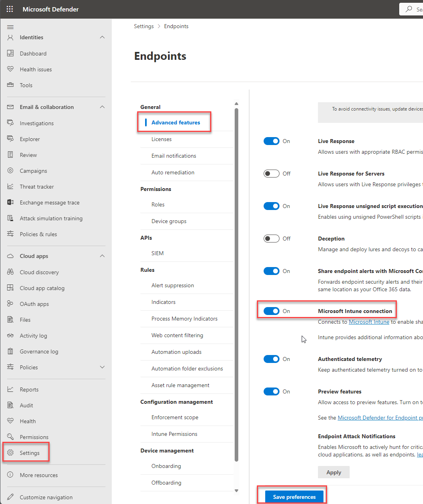423x504 pixels.
Task: Click the Policies & rules sliders icon
Action: click(x=10, y=234)
